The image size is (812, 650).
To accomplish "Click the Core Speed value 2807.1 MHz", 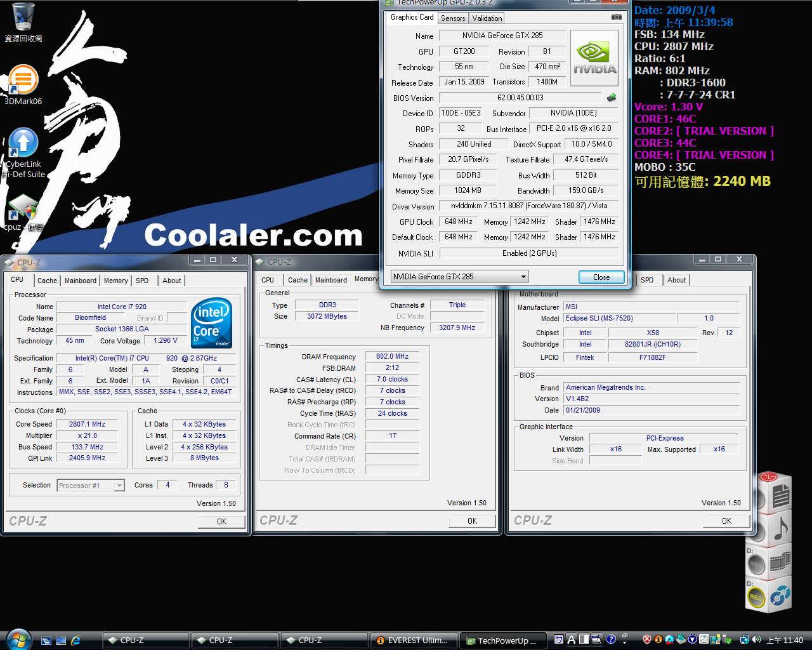I will click(x=87, y=424).
